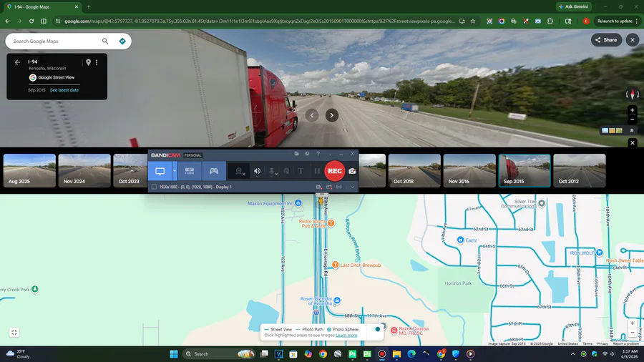This screenshot has height=362, width=644.
Task: Open a new Chrome tab
Action: (x=88, y=6)
